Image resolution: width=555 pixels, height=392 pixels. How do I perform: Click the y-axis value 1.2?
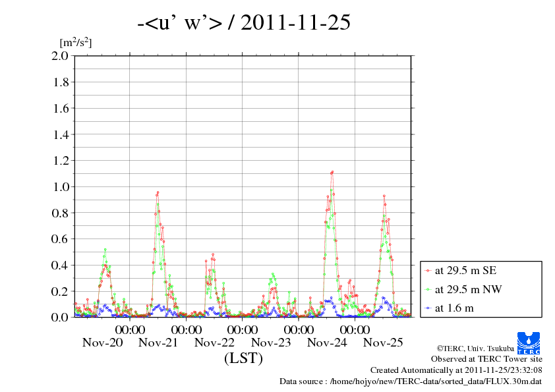pyautogui.click(x=61, y=161)
